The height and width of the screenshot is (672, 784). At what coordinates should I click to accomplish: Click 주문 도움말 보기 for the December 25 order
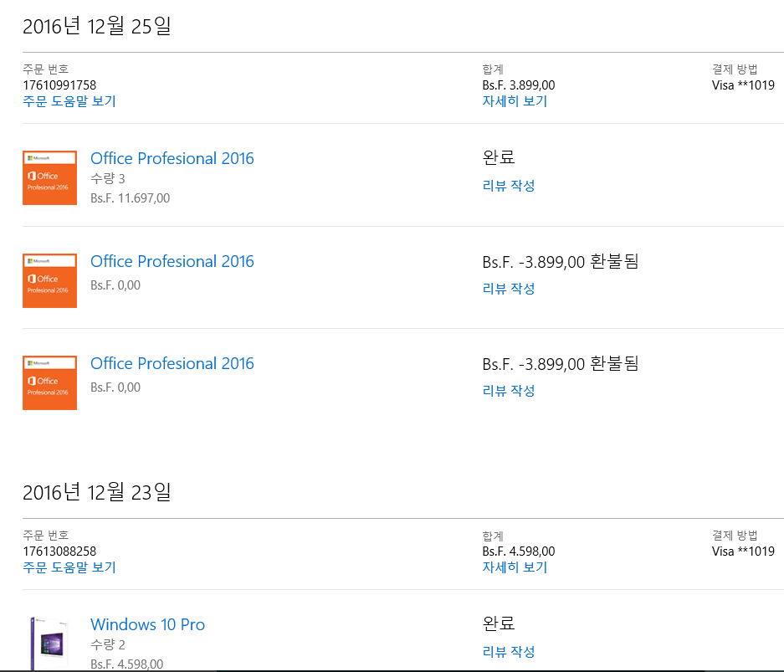pyautogui.click(x=69, y=101)
